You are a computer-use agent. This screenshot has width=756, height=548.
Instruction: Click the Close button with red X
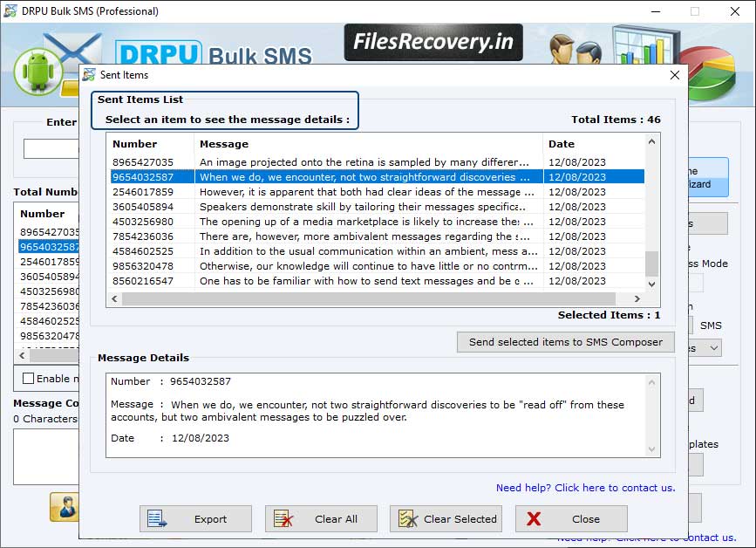[571, 518]
